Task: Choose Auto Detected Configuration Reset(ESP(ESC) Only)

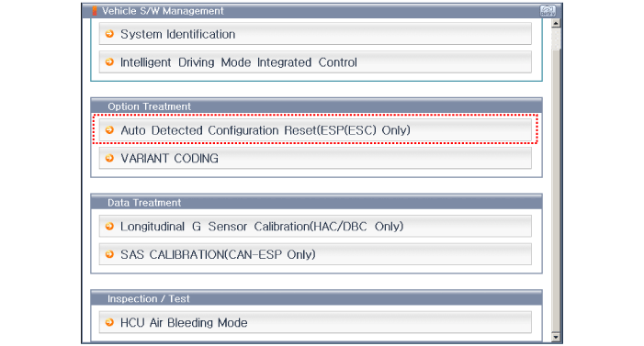Action: point(315,129)
